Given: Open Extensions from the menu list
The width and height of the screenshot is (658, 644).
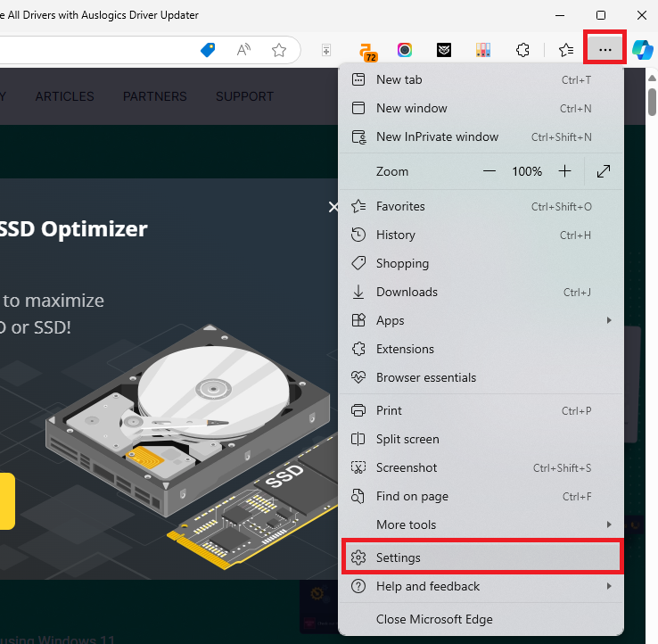Looking at the screenshot, I should click(481, 350).
